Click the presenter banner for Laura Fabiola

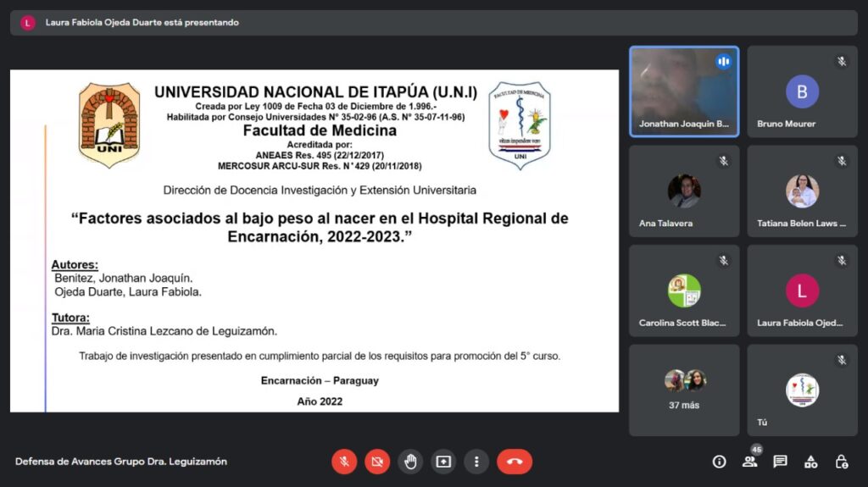pyautogui.click(x=142, y=23)
